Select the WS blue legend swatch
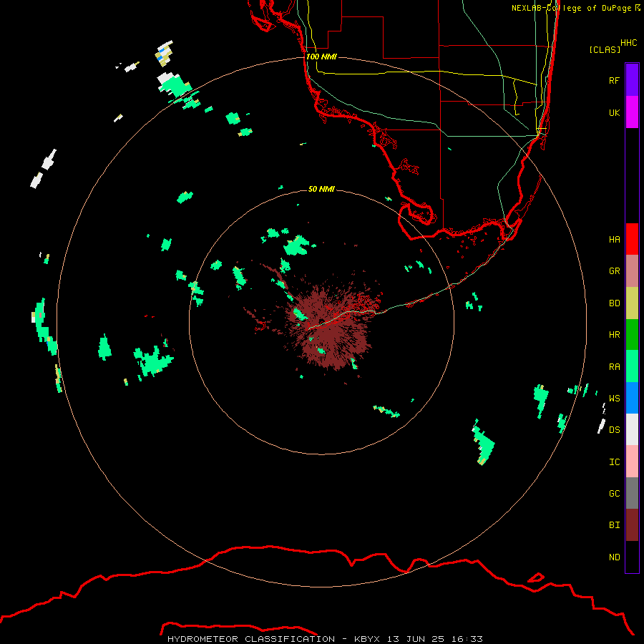 click(x=632, y=398)
